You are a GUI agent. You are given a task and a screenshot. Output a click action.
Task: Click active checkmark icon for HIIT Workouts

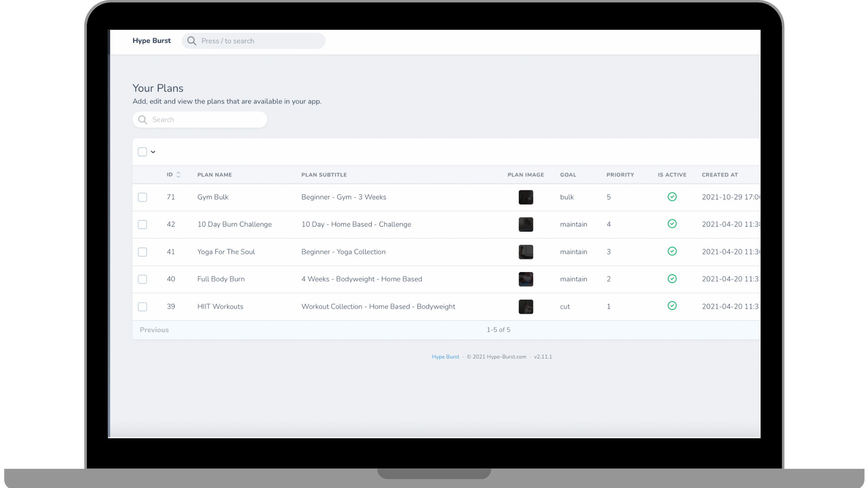(672, 306)
